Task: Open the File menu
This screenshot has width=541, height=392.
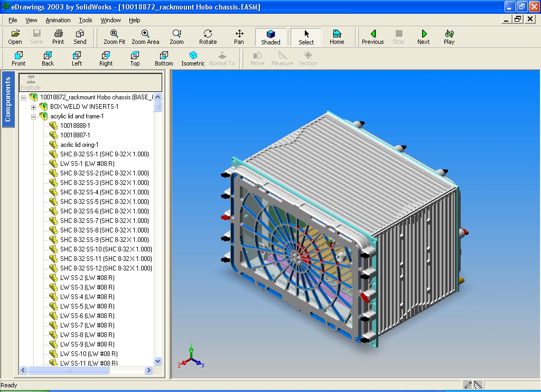Action: [x=13, y=20]
